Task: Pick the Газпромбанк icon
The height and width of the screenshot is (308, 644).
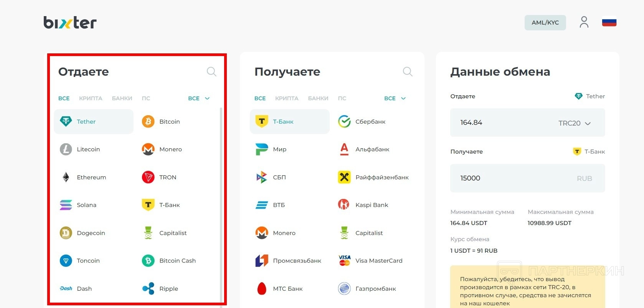Action: tap(344, 288)
